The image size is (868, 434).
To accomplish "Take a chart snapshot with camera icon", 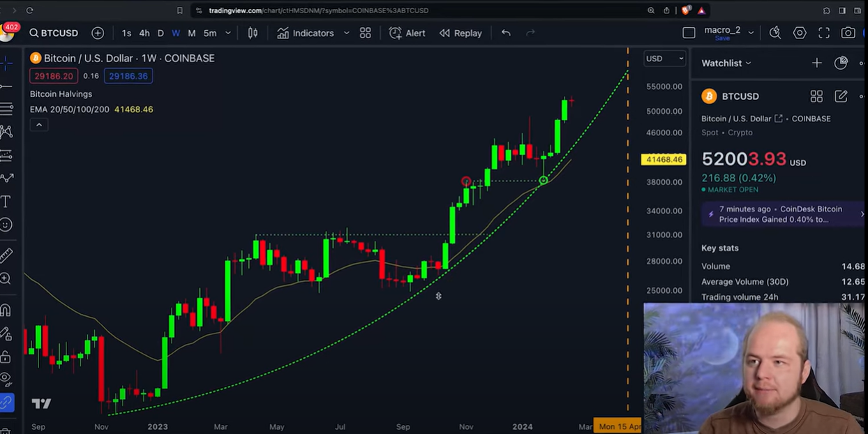I will [848, 33].
